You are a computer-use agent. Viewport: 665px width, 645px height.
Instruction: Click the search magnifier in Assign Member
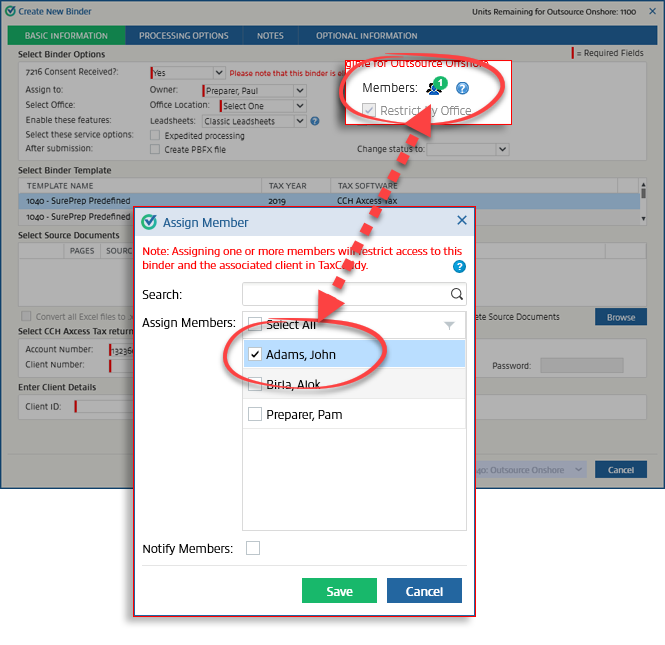tap(456, 294)
